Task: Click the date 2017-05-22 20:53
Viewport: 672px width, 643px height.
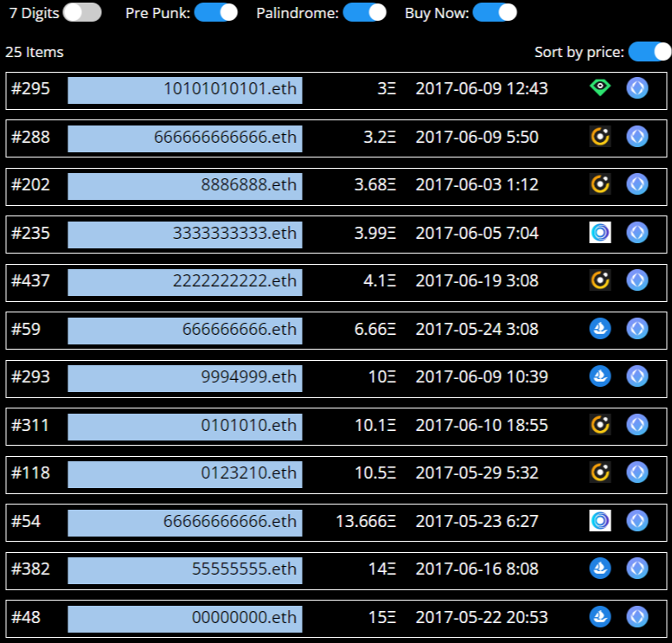Action: (x=482, y=617)
